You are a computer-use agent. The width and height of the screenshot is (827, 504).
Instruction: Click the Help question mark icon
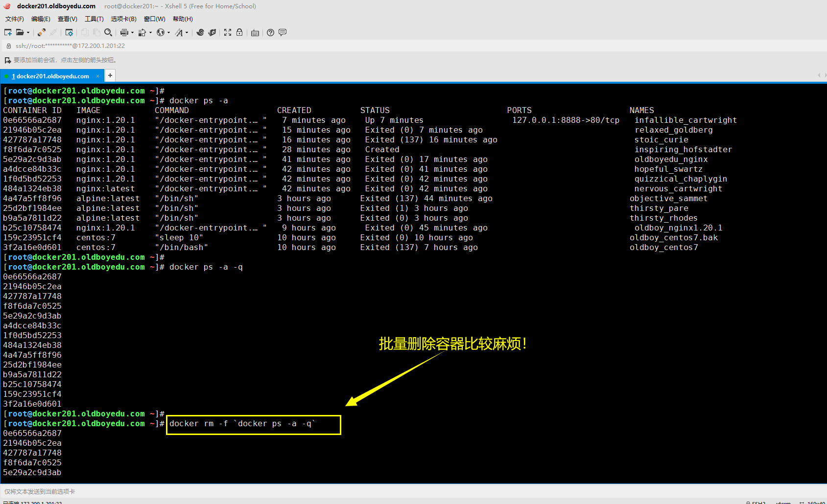tap(270, 32)
